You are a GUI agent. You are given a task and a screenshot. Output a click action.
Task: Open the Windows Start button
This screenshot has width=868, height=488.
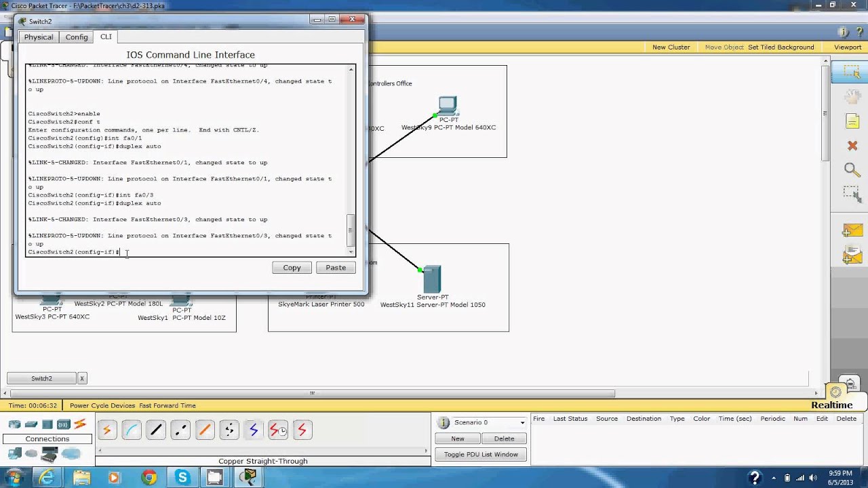point(15,478)
